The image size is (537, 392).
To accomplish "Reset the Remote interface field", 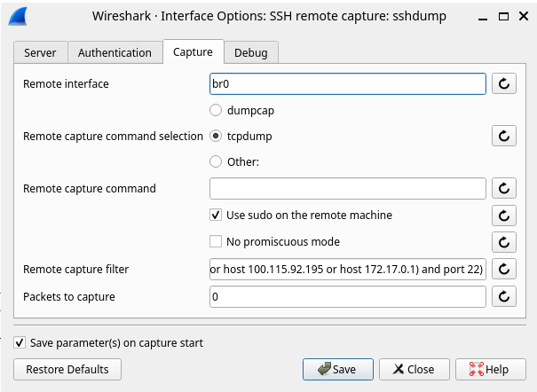I will (503, 83).
